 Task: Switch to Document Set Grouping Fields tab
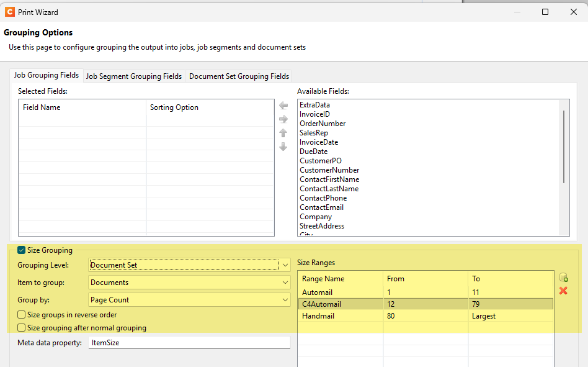239,76
